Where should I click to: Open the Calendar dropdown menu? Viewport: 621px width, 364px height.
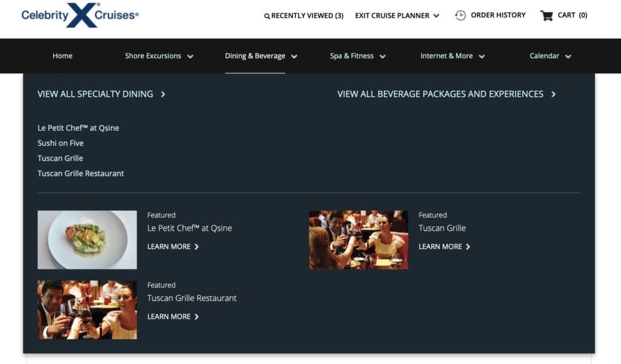coord(568,56)
